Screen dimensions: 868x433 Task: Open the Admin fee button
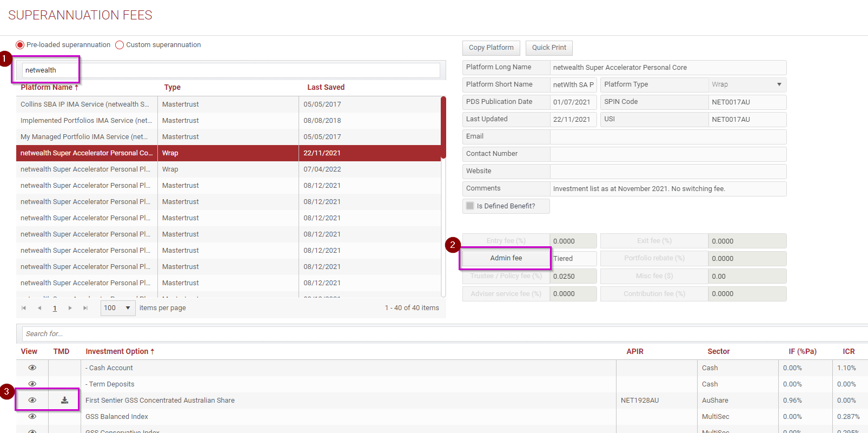click(506, 258)
